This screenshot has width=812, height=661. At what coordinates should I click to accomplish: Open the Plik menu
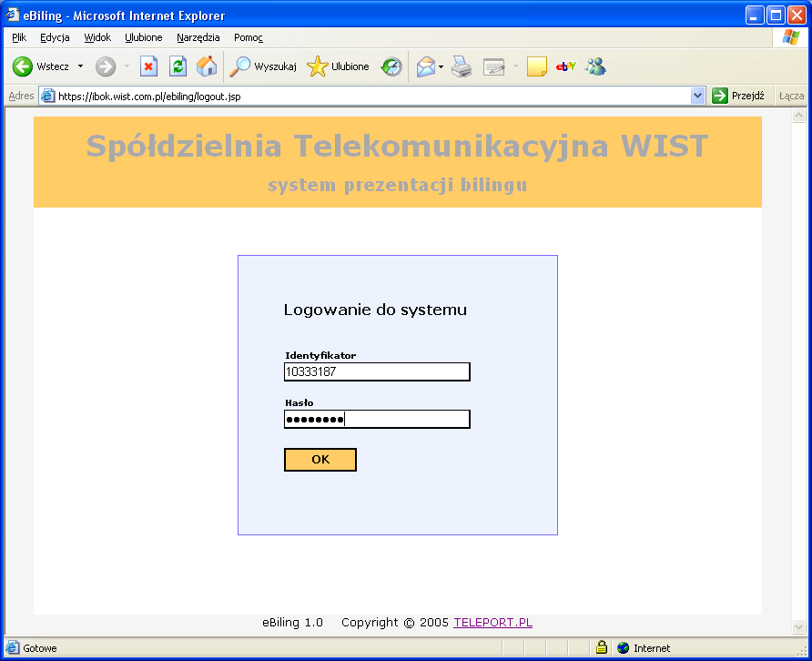point(19,37)
